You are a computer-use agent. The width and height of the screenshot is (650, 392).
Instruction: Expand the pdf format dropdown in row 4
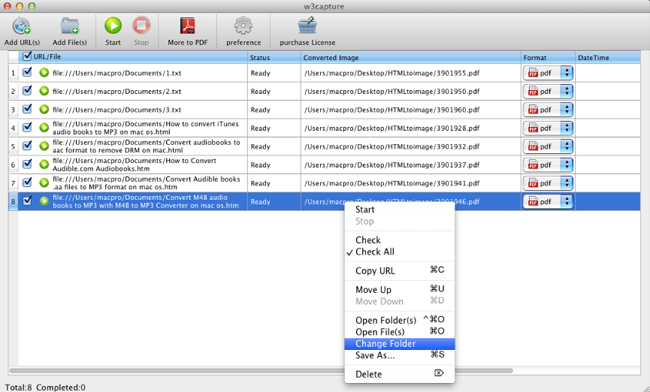tap(548, 128)
